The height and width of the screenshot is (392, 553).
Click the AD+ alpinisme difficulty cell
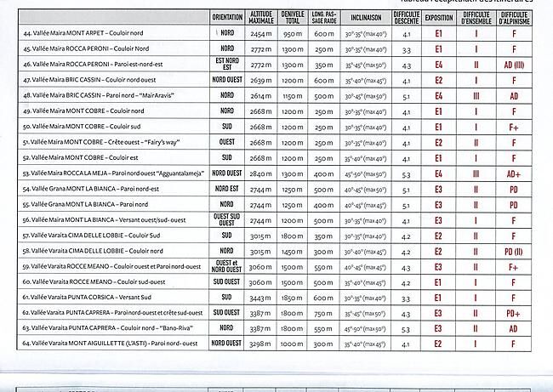pos(514,173)
